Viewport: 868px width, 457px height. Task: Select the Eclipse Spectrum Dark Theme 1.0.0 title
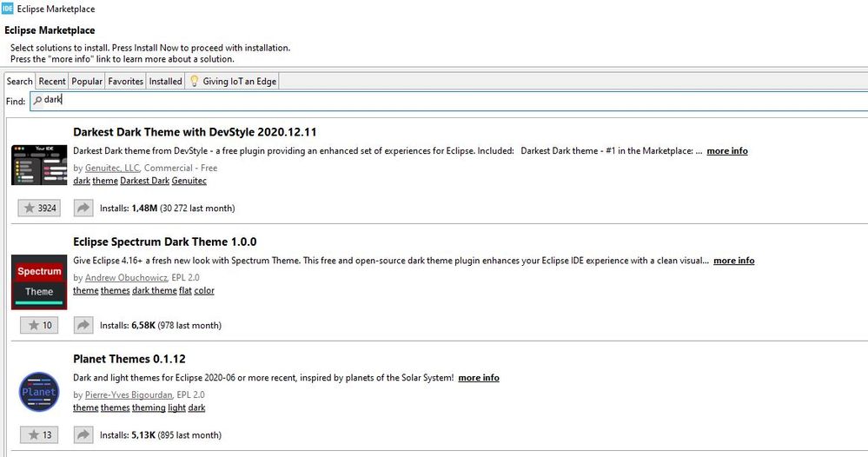tap(165, 242)
